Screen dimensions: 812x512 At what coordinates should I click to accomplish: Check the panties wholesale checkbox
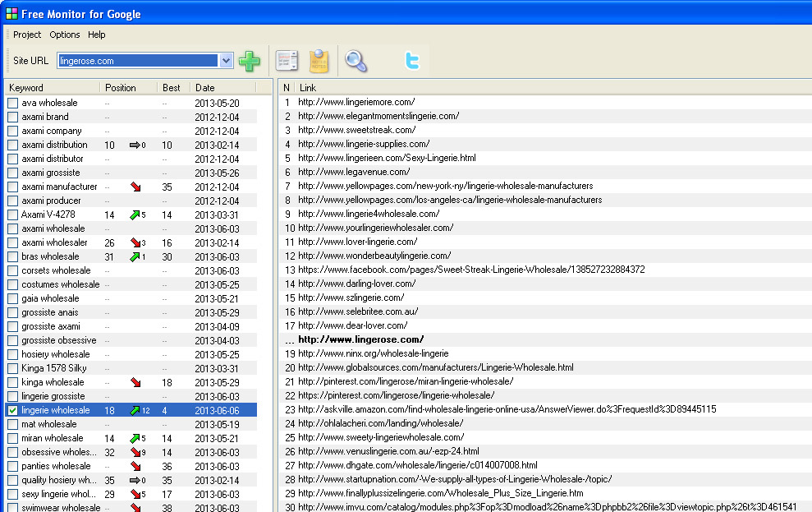click(x=13, y=467)
